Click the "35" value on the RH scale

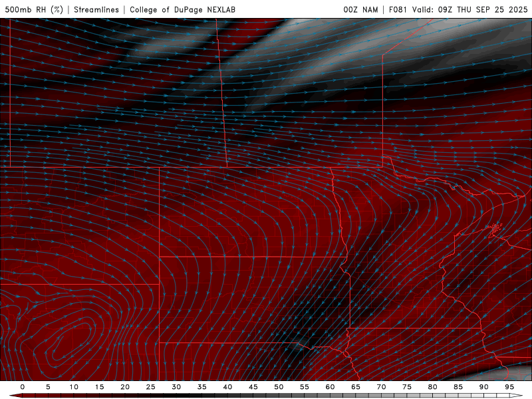pos(202,387)
